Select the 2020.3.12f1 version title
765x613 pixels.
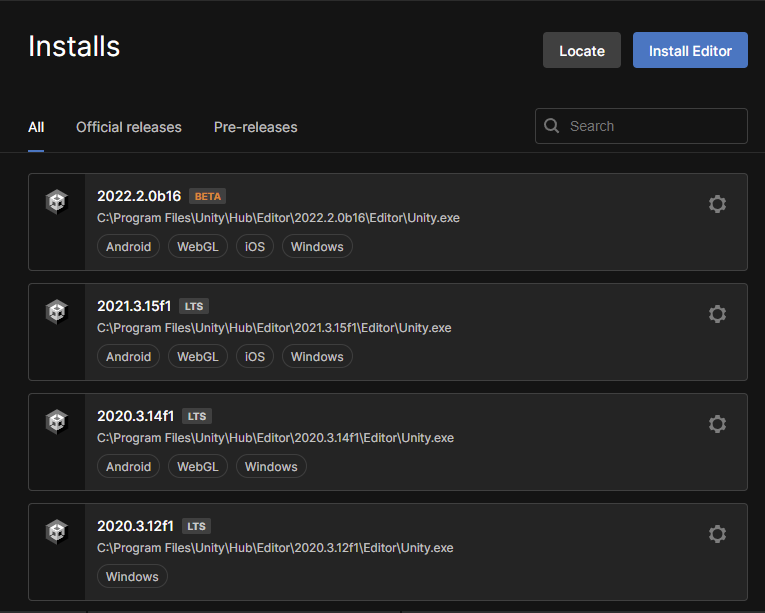coord(136,526)
